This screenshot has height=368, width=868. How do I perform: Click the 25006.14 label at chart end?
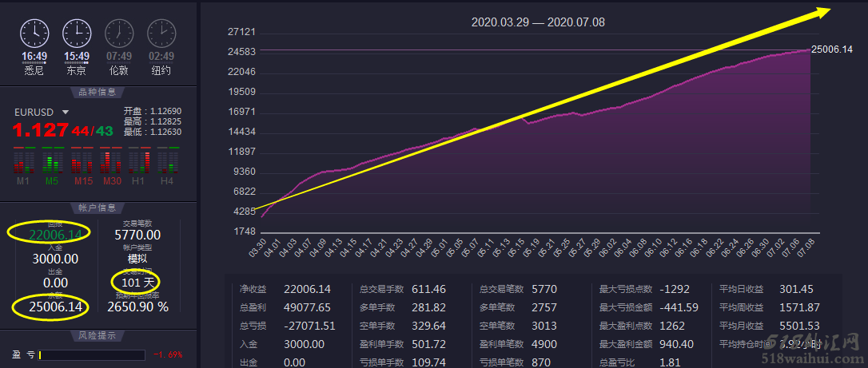pyautogui.click(x=832, y=49)
